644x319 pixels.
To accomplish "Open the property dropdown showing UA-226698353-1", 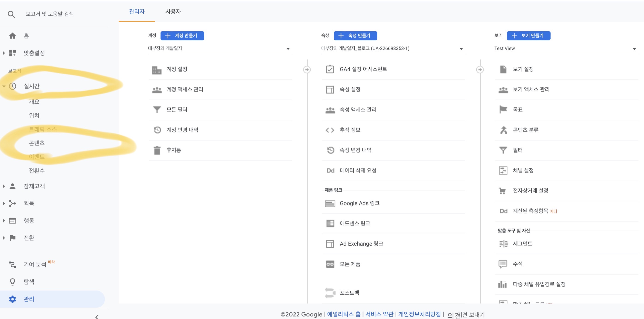I will pos(392,49).
